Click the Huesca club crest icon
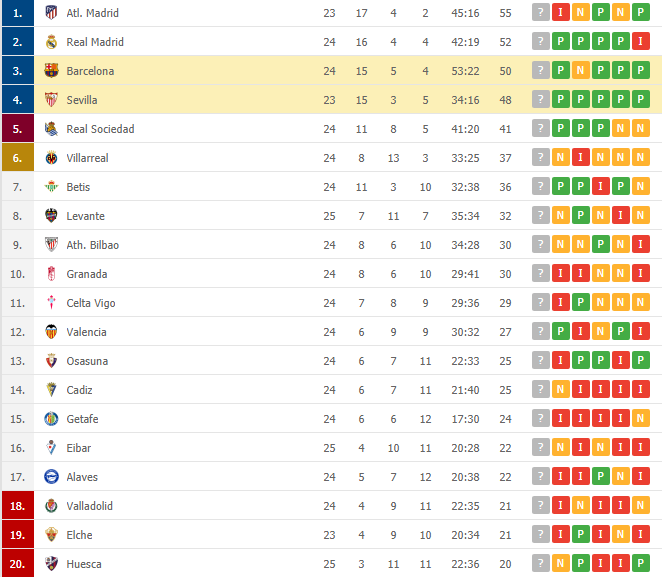 click(51, 564)
